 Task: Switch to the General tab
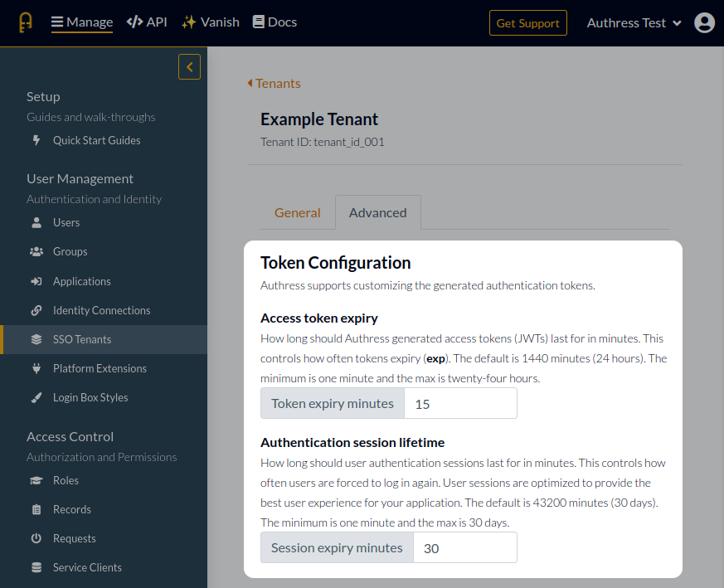(x=297, y=212)
